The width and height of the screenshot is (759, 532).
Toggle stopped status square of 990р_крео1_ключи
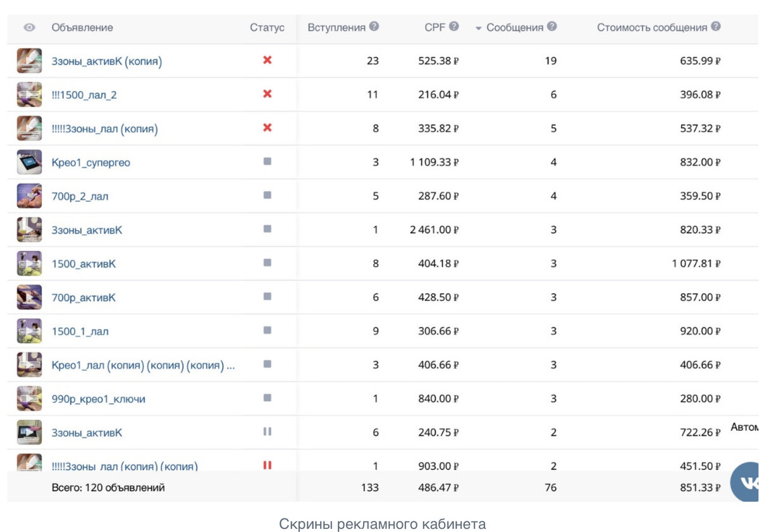(x=267, y=398)
